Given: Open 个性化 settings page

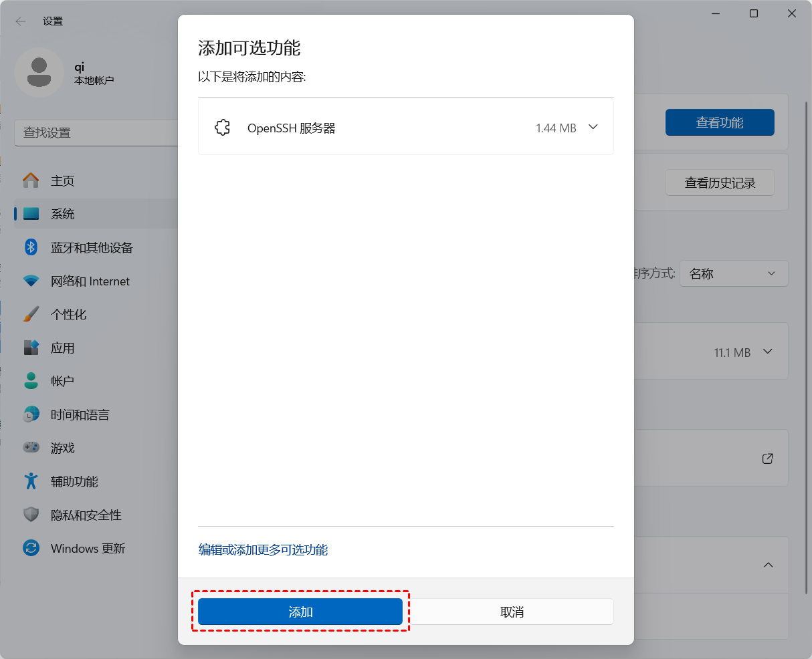Looking at the screenshot, I should tap(96, 314).
